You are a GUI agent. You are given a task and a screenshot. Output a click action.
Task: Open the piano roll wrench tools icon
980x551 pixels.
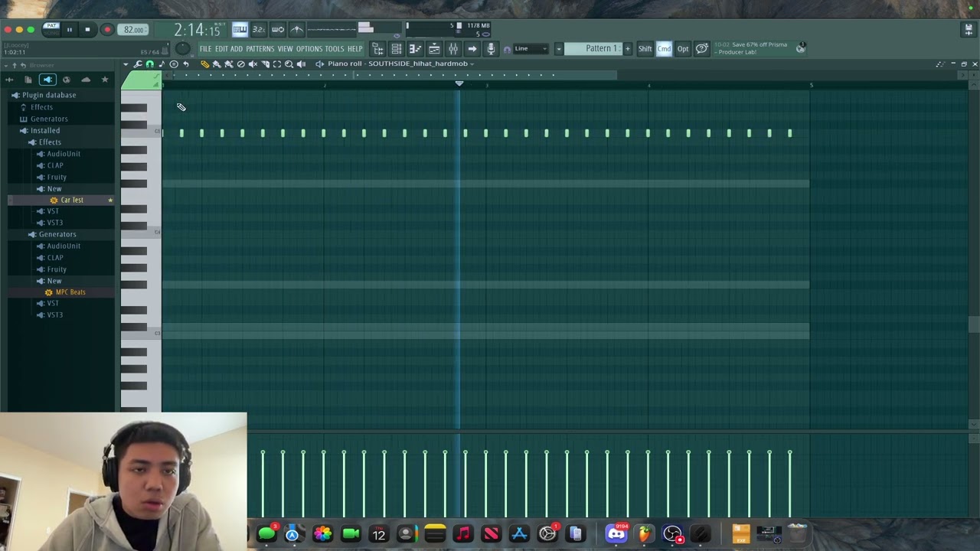pyautogui.click(x=138, y=64)
